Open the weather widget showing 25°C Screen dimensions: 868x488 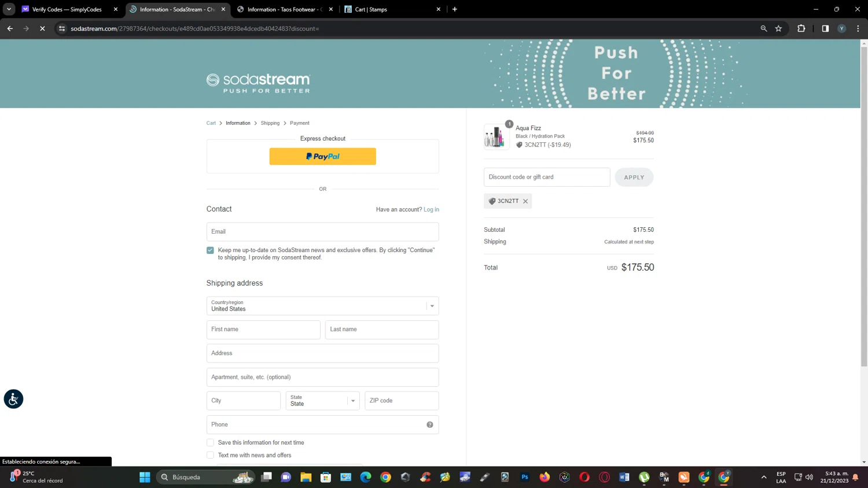35,477
